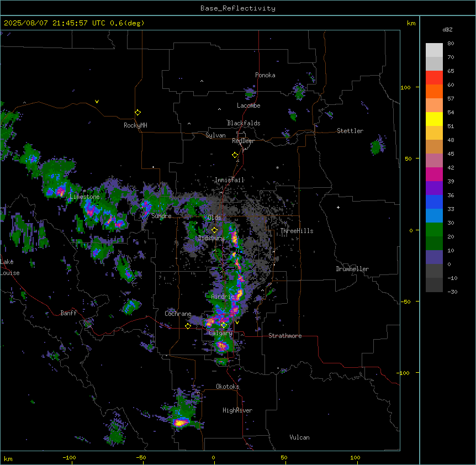Click the intense storm cell southwest of HighRiver
The image size is (476, 465).
point(181,422)
